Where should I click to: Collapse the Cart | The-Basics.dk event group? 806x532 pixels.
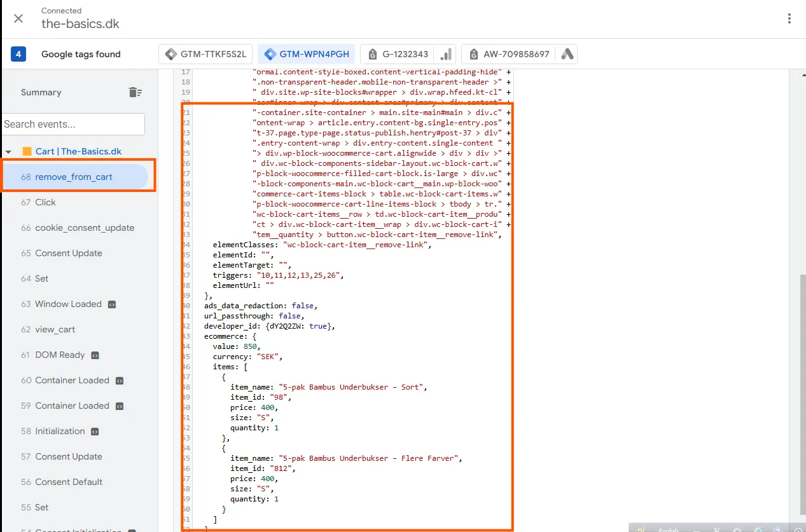[9, 152]
